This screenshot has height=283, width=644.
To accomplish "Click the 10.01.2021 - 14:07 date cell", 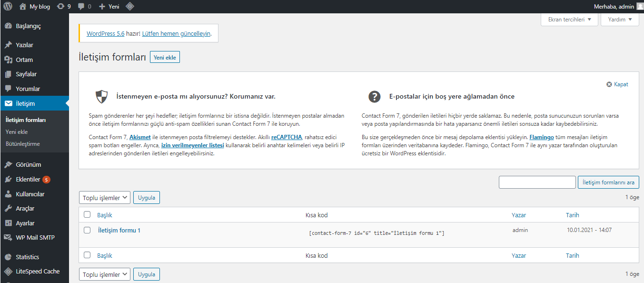I will tap(589, 230).
